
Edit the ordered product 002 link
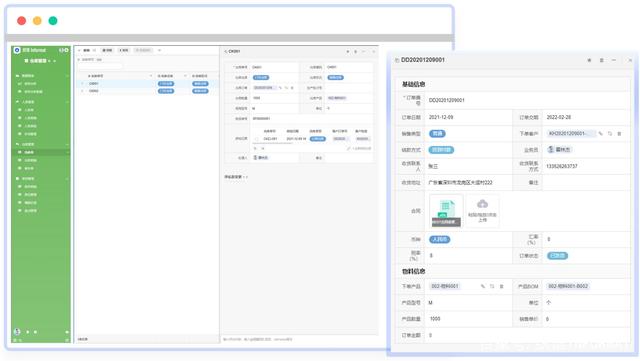(x=482, y=286)
